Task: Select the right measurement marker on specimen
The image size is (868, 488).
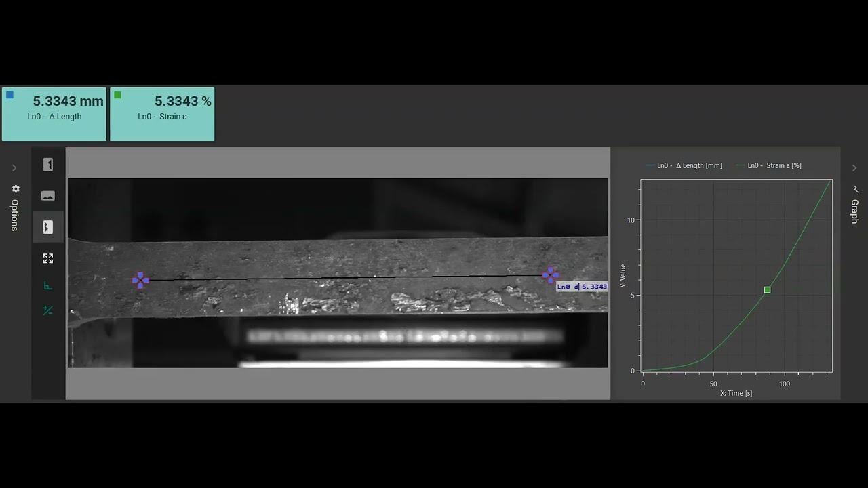Action: [550, 274]
